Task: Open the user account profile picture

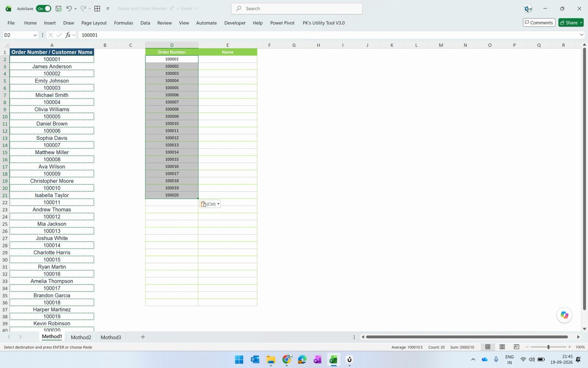Action: point(528,8)
